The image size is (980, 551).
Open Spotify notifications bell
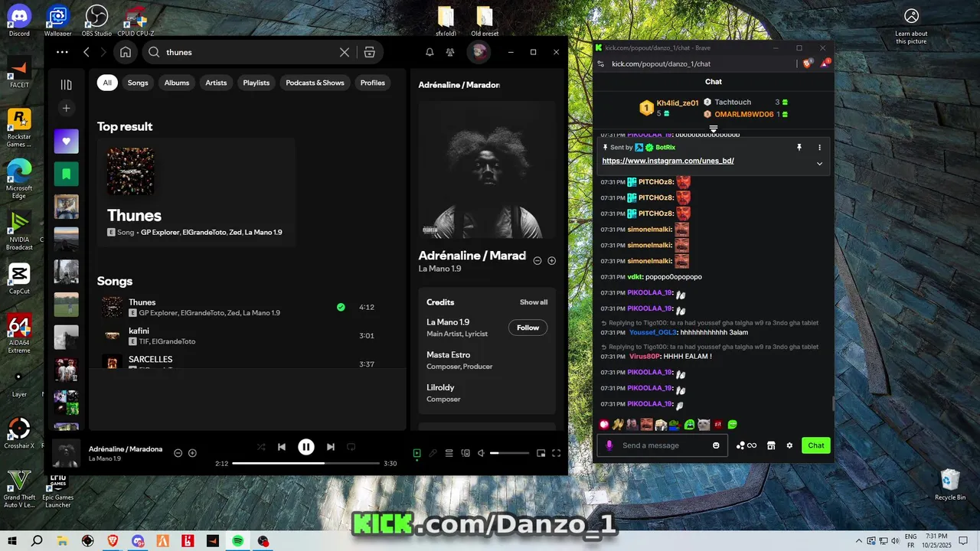coord(430,52)
